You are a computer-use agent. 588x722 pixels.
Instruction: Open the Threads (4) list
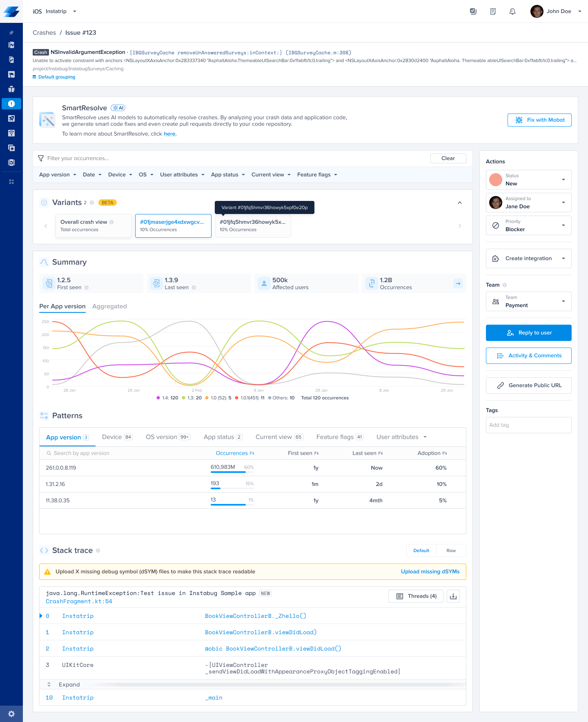(416, 596)
